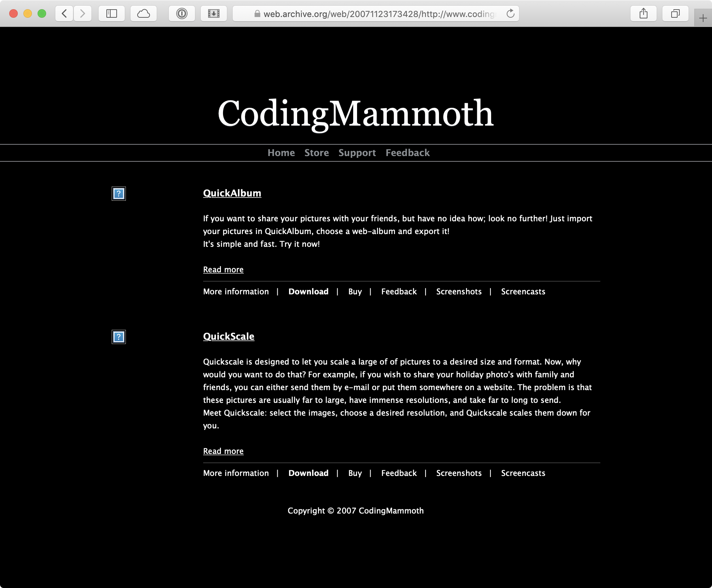Click Download under QuickAlbum
This screenshot has height=588, width=712.
(x=308, y=292)
